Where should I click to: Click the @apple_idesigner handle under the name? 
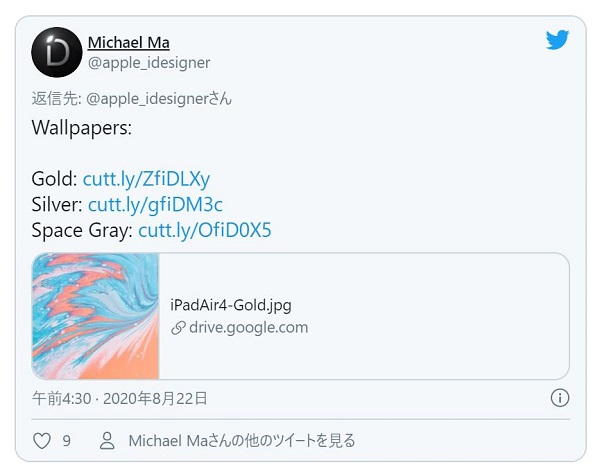(149, 63)
